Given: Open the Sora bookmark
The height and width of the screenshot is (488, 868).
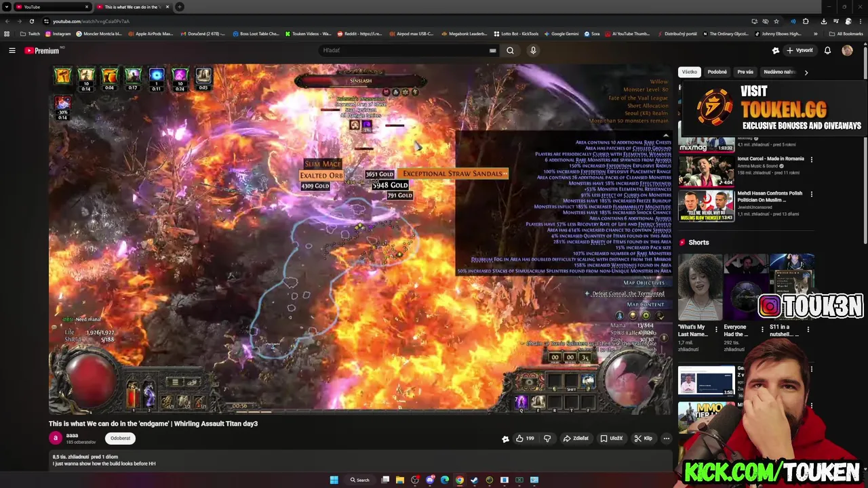Looking at the screenshot, I should (592, 34).
